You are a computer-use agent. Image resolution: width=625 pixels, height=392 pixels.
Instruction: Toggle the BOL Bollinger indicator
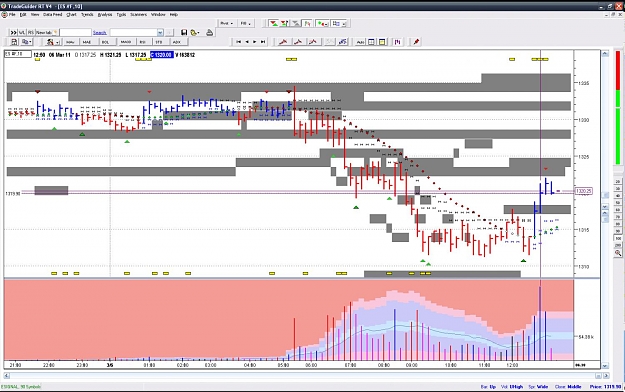(105, 42)
